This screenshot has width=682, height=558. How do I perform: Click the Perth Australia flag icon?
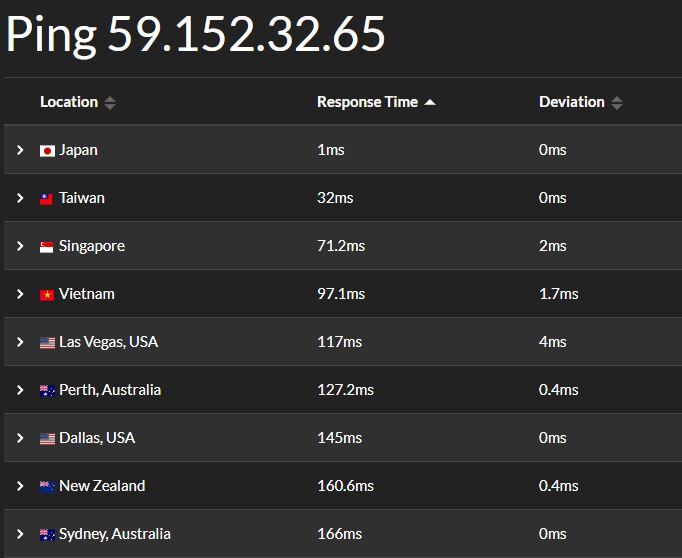(47, 390)
